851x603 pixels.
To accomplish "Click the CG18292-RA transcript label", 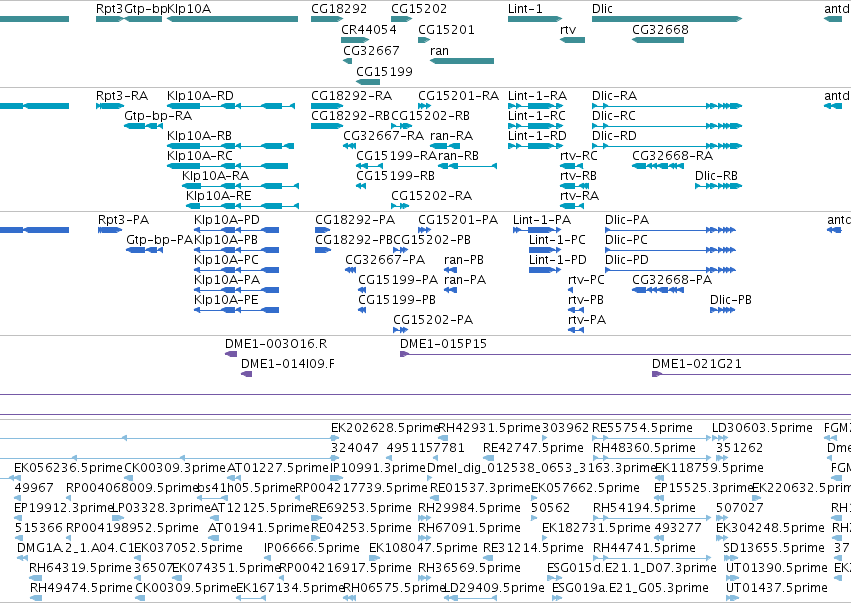I will coord(352,96).
